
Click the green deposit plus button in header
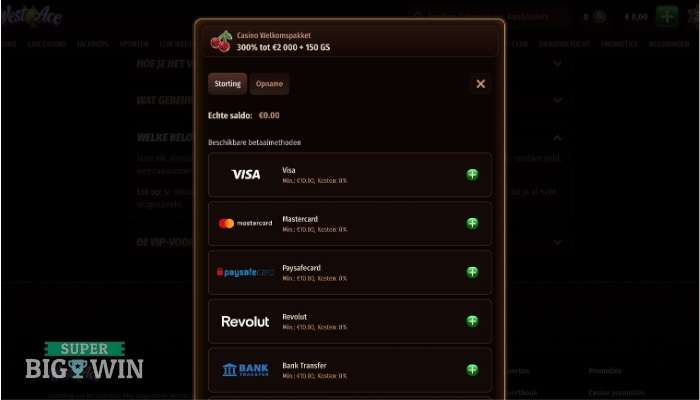click(x=667, y=17)
